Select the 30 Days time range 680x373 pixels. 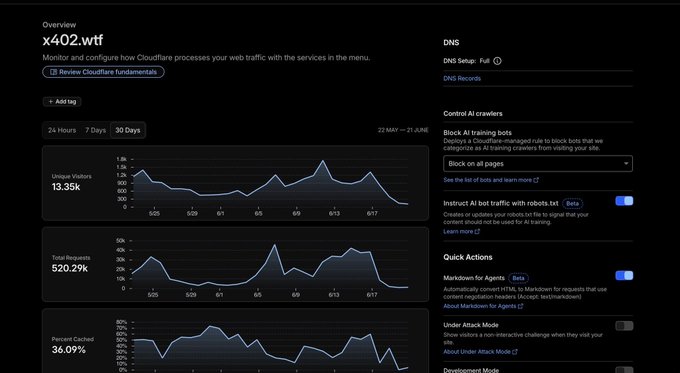pyautogui.click(x=128, y=130)
